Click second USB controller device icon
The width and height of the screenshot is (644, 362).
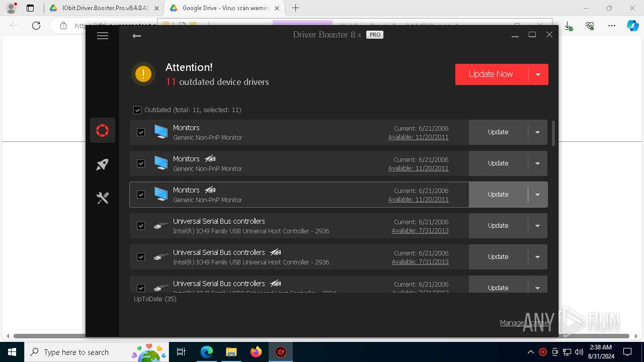[161, 257]
